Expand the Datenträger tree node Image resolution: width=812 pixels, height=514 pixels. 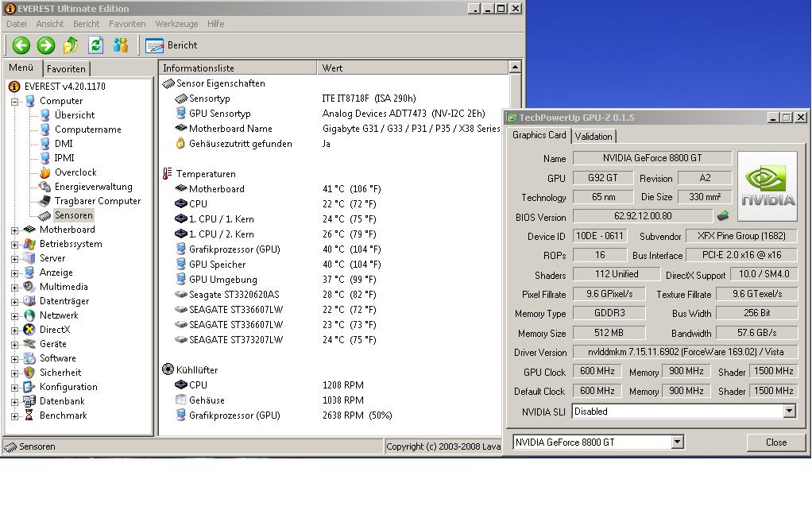[15, 302]
